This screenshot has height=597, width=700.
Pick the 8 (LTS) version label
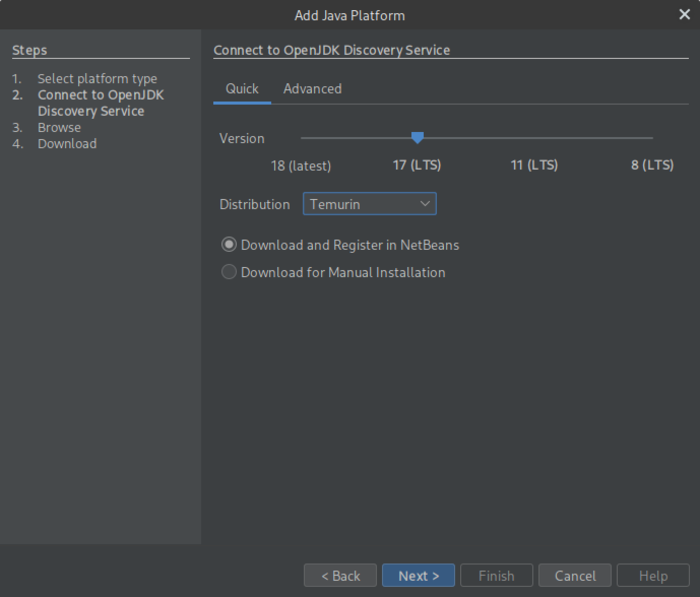[652, 165]
